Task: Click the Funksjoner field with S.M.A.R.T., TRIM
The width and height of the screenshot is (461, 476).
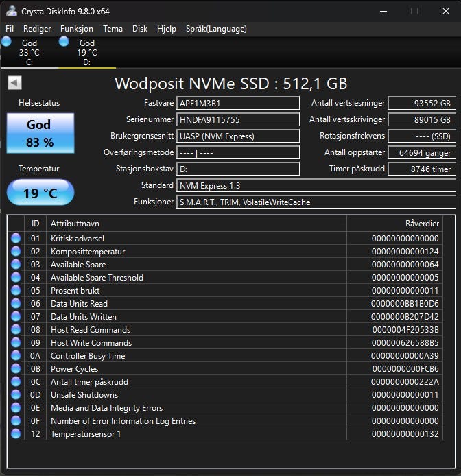Action: coord(316,202)
